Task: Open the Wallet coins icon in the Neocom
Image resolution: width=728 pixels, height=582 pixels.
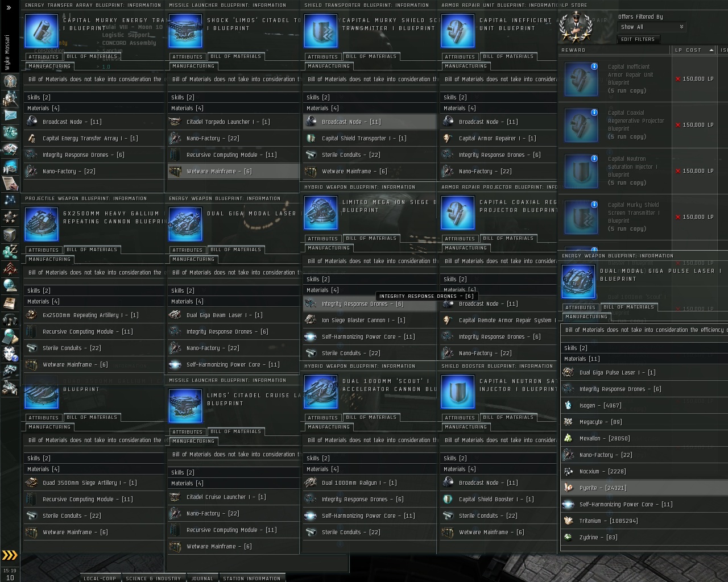Action: pyautogui.click(x=10, y=252)
